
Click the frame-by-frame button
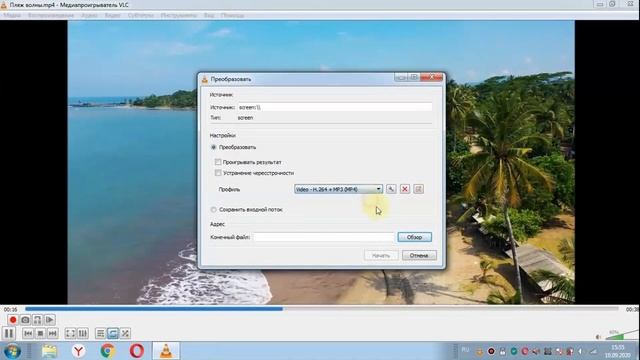[x=50, y=320]
